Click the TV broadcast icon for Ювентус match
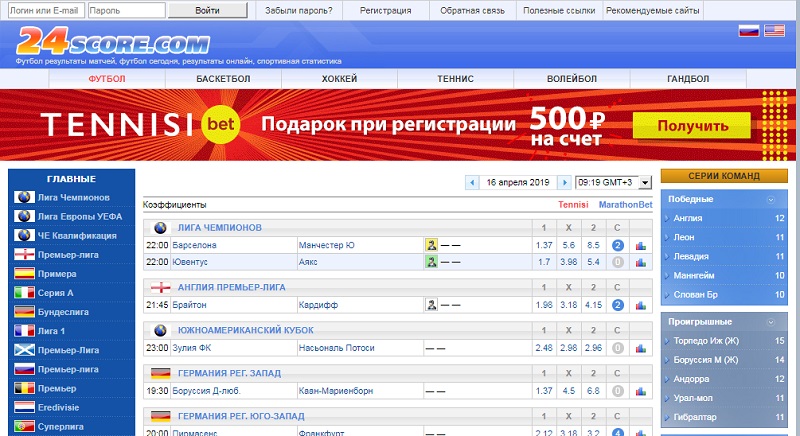Viewport: 800px width, 436px height. 431,262
